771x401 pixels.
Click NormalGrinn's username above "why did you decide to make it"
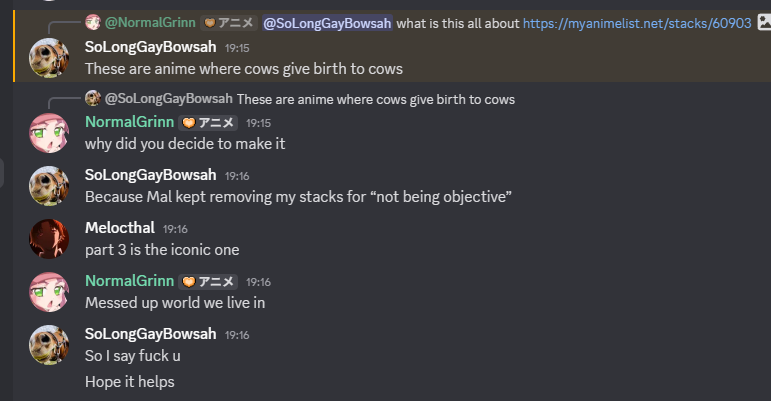click(128, 122)
